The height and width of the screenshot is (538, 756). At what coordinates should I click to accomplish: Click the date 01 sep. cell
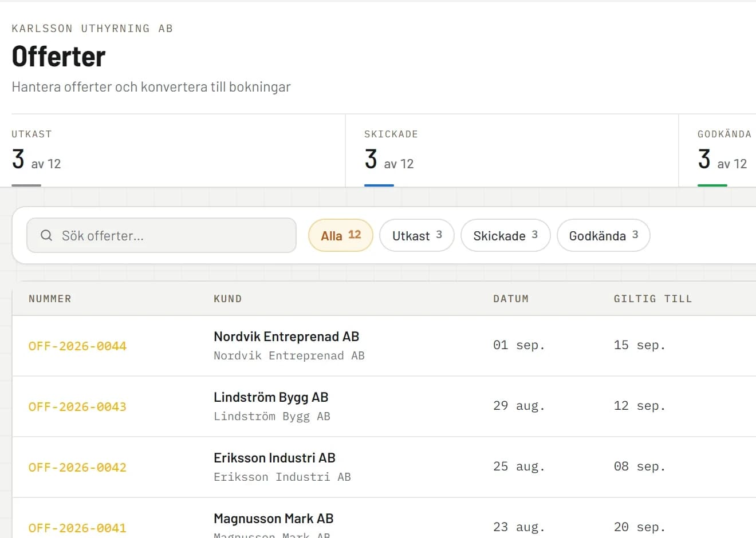pos(519,345)
